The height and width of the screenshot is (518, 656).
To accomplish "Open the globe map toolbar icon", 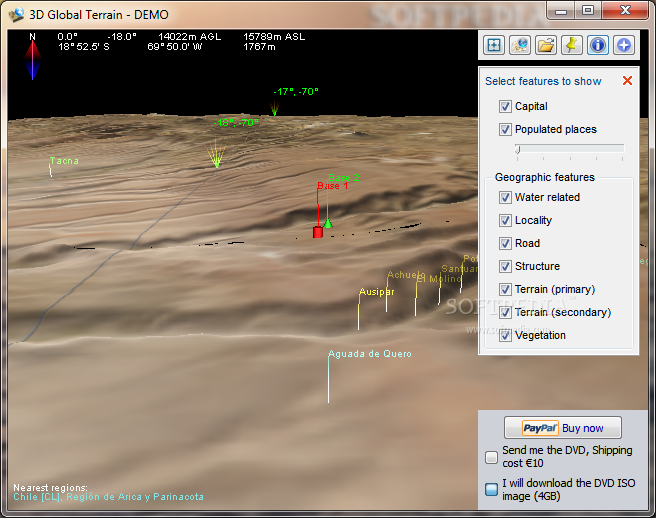I will (520, 45).
